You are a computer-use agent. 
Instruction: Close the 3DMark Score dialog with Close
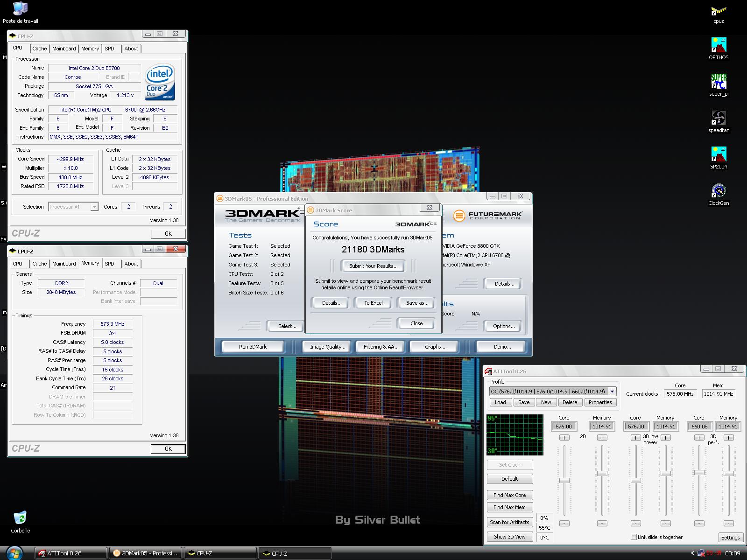416,323
